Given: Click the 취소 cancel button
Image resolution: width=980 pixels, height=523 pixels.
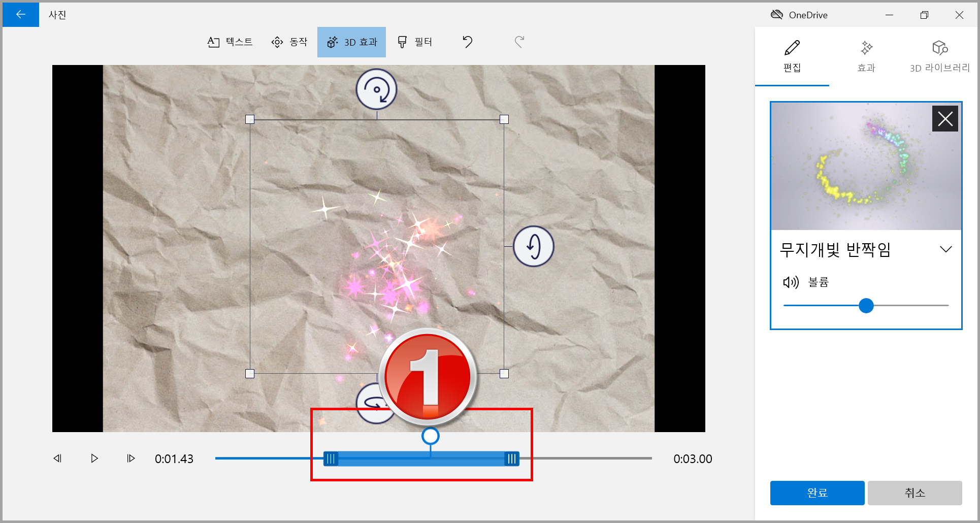Looking at the screenshot, I should coord(914,493).
